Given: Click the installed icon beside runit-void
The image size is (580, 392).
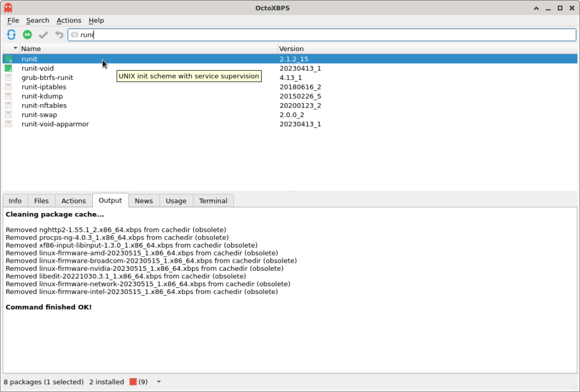Looking at the screenshot, I should [8, 69].
